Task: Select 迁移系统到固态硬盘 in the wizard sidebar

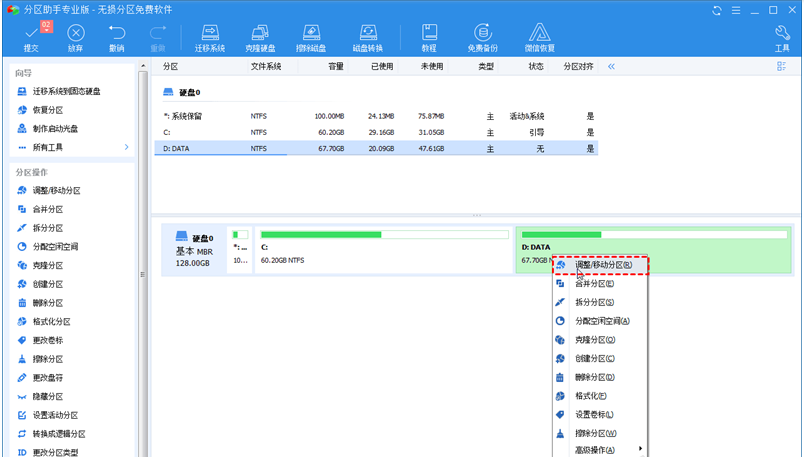Action: (x=67, y=91)
